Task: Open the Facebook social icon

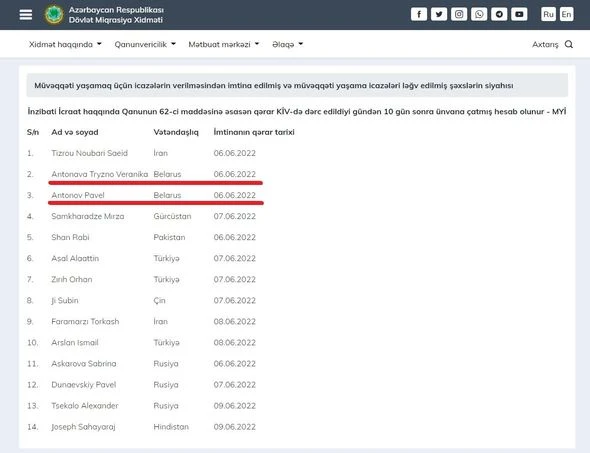Action: click(419, 14)
